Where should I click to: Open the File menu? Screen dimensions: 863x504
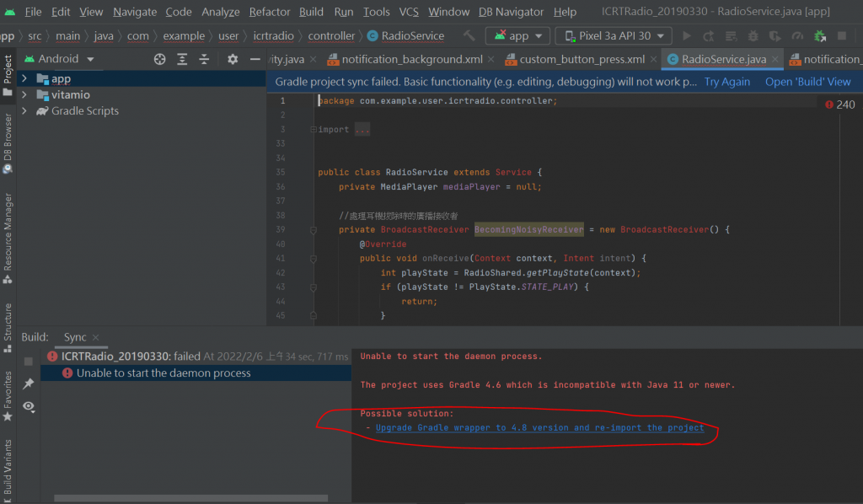33,12
